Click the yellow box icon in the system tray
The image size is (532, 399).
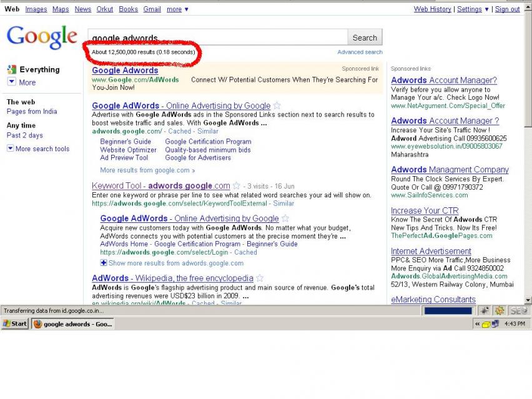486,324
